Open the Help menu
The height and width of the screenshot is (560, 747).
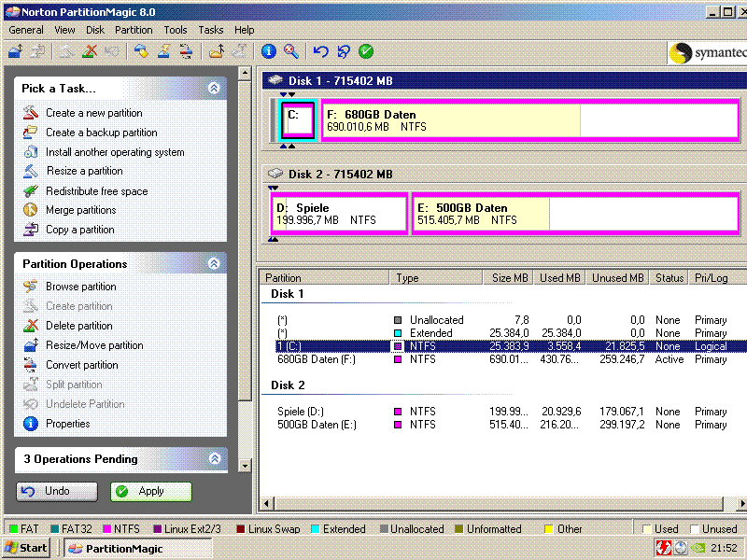245,30
